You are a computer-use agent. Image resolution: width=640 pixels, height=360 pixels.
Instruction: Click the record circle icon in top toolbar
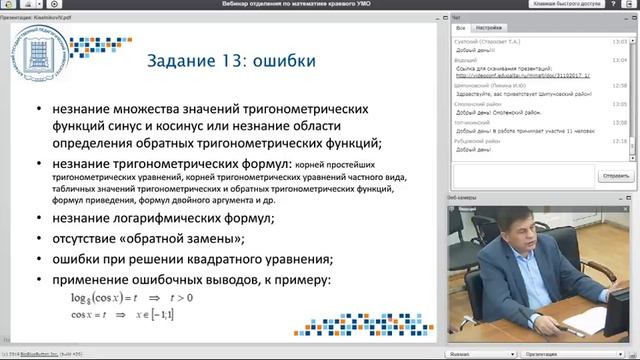(54, 4)
